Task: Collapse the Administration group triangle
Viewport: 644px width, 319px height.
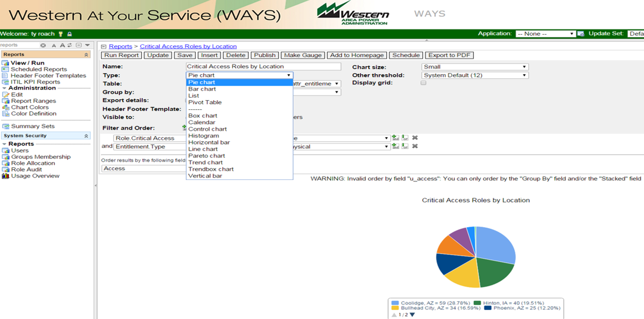Action: click(5, 88)
